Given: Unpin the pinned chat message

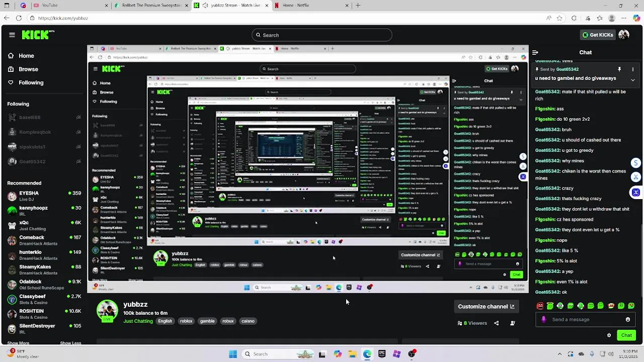Looking at the screenshot, I should coord(619,69).
